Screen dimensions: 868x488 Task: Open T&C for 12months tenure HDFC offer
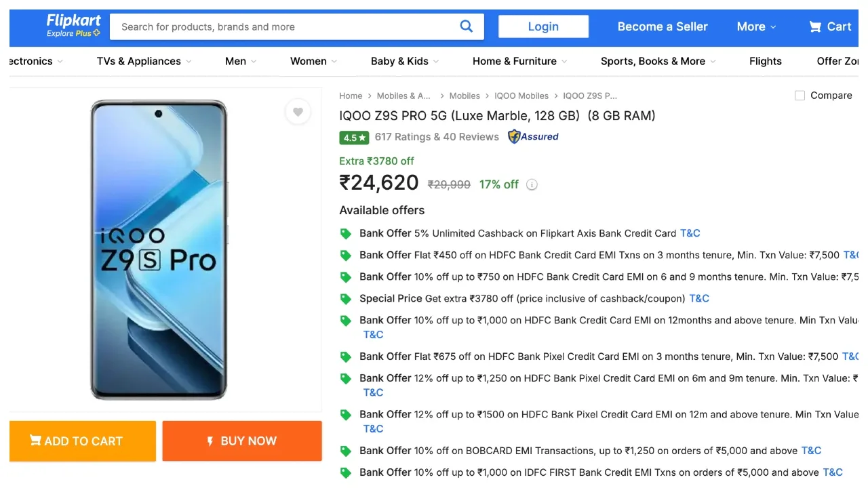point(374,334)
